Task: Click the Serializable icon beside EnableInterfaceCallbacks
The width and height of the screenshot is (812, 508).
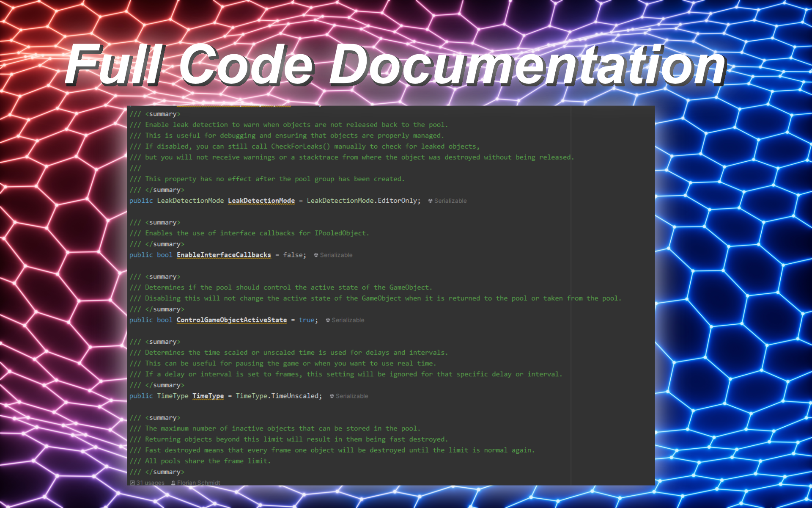Action: pos(316,255)
